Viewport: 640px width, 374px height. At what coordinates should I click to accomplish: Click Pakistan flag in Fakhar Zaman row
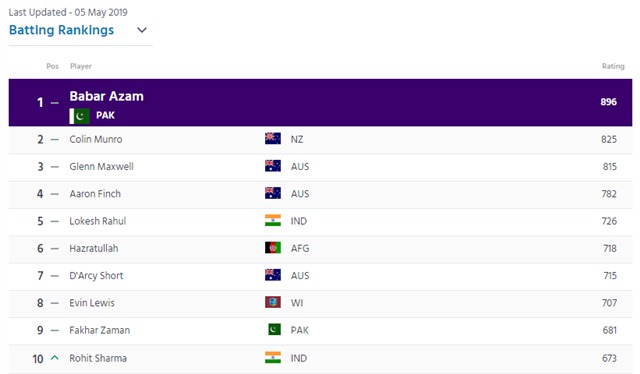(274, 329)
